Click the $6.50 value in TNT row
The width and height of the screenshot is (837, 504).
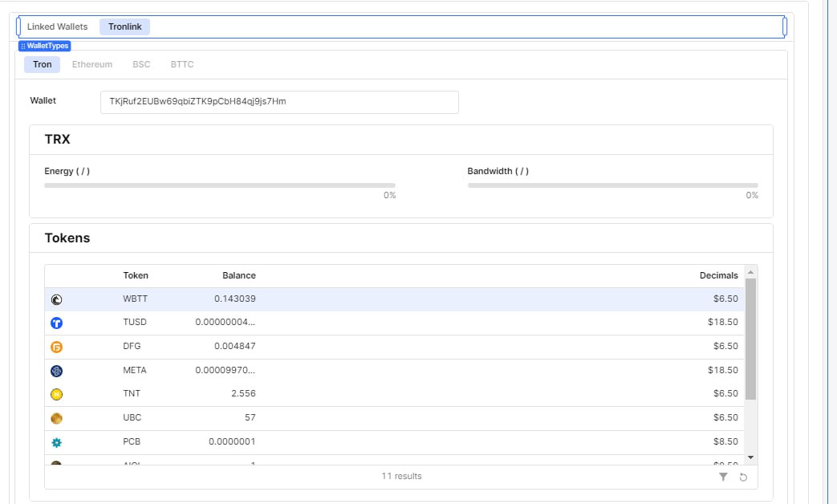726,394
